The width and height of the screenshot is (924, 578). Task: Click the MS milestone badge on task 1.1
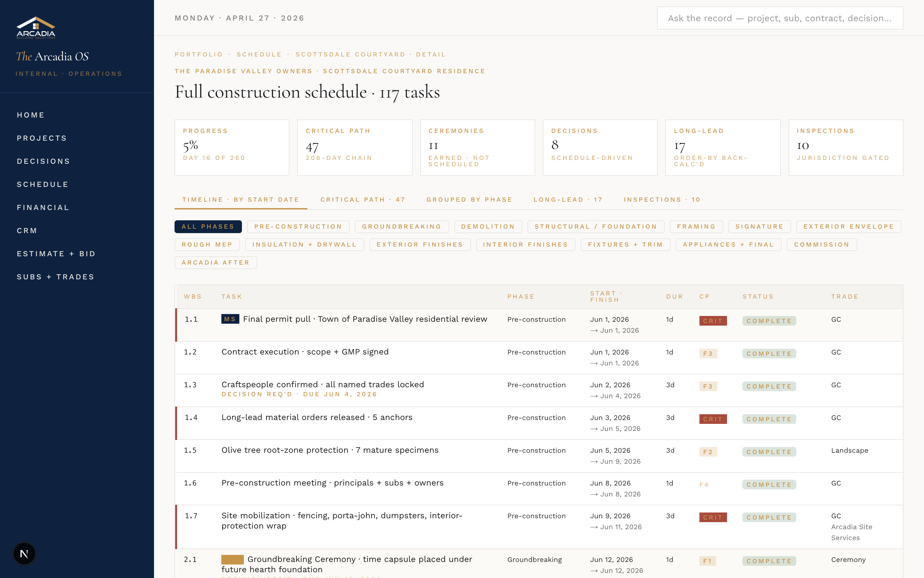click(230, 319)
